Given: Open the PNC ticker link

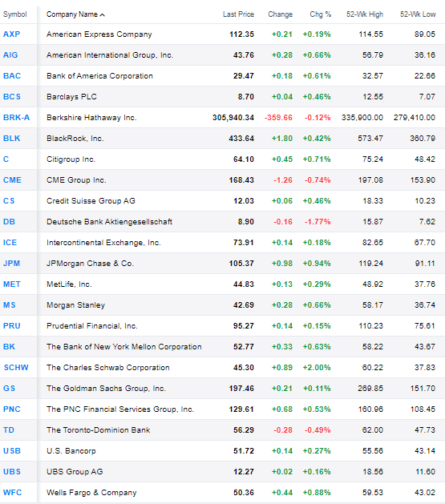Looking at the screenshot, I should (12, 409).
